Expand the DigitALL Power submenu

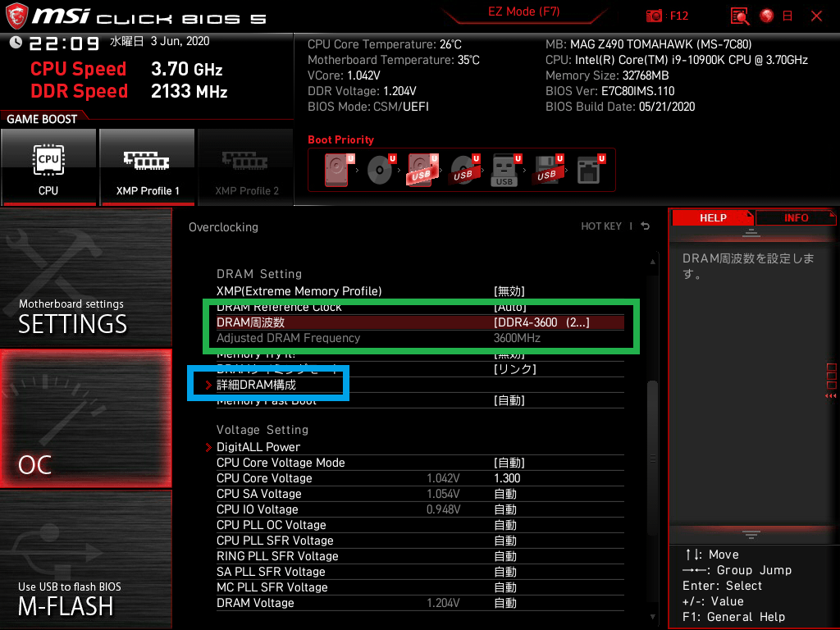click(x=258, y=447)
